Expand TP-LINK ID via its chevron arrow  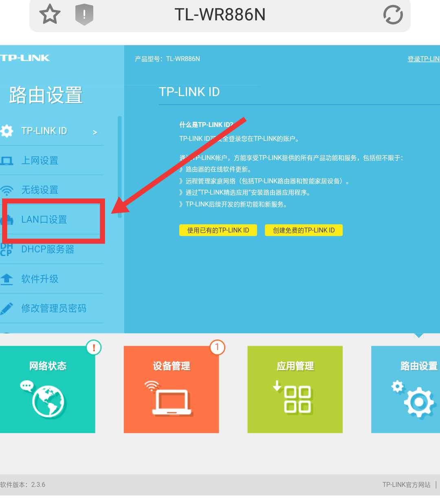tap(95, 132)
